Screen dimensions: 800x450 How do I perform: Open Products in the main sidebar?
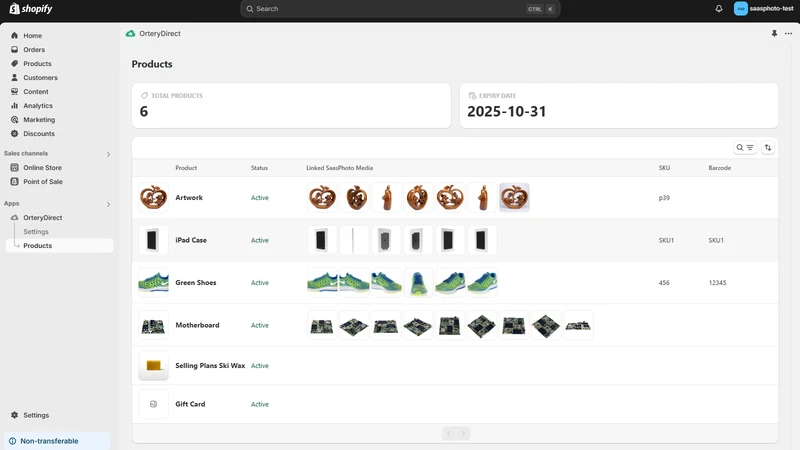(x=37, y=64)
